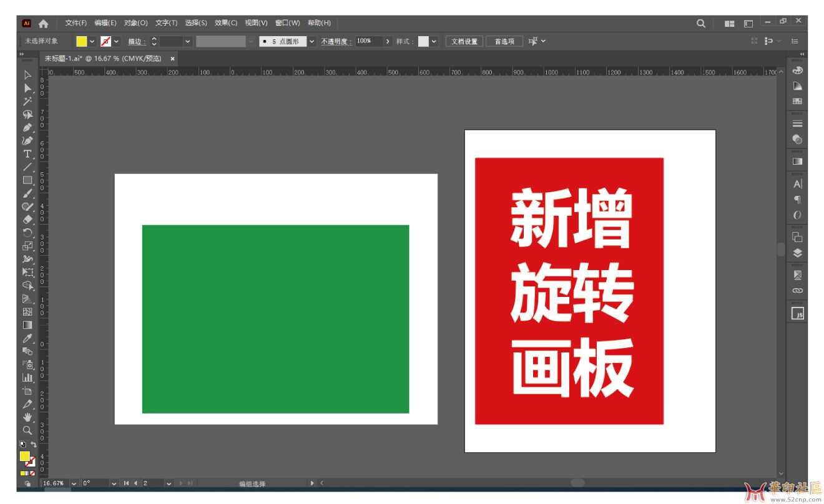
Task: Open the 样式 style dropdown
Action: (434, 42)
